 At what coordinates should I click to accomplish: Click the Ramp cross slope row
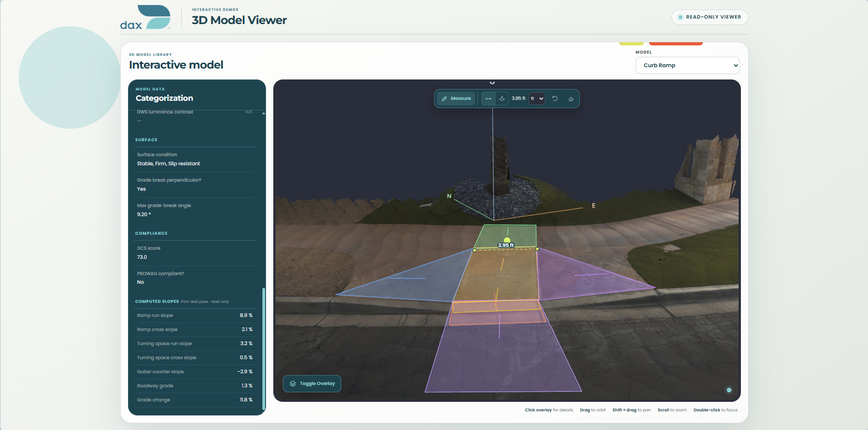point(195,330)
